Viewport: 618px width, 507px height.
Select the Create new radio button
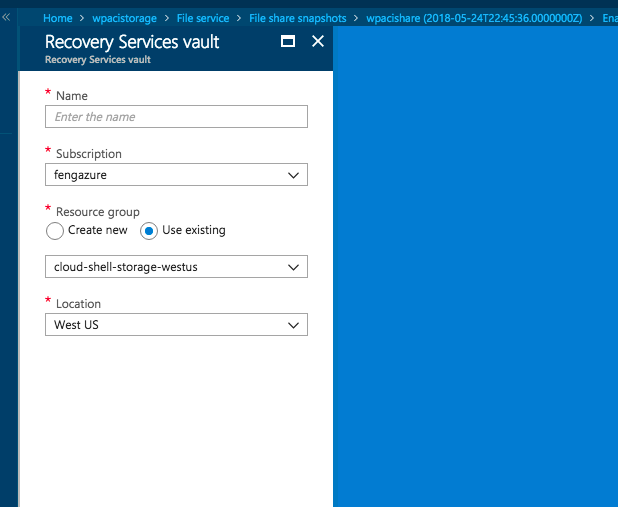pos(55,231)
